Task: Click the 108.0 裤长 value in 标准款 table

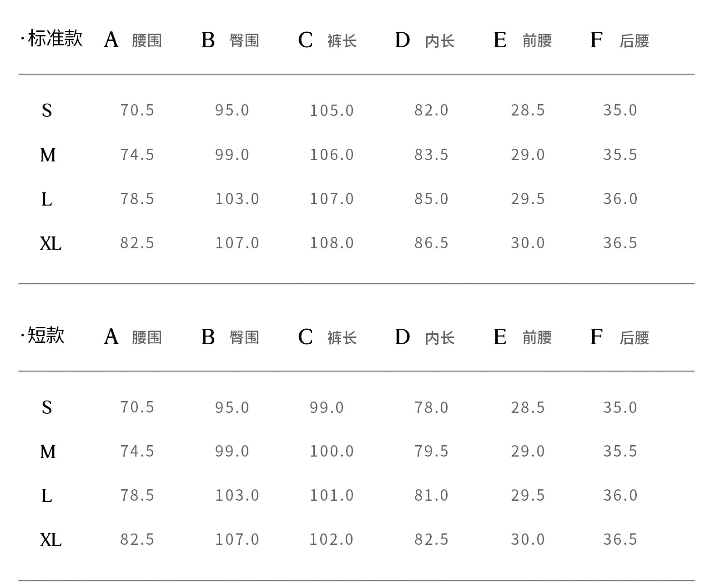Action: pos(332,243)
